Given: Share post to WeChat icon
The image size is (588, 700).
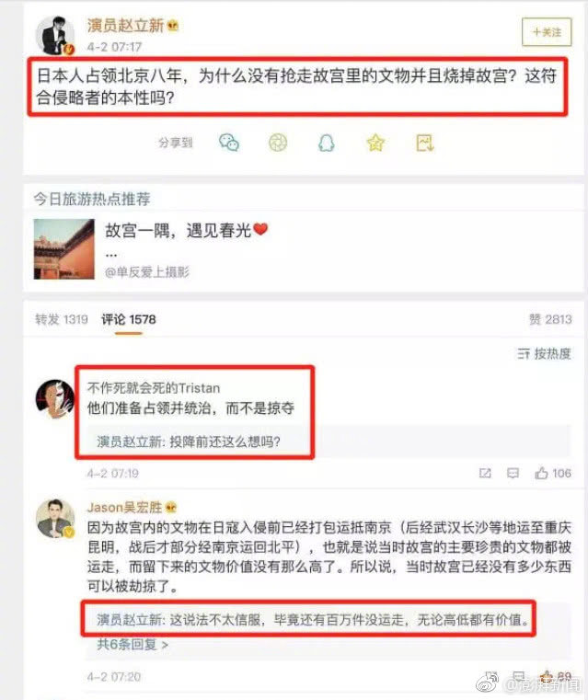Looking at the screenshot, I should click(x=229, y=143).
